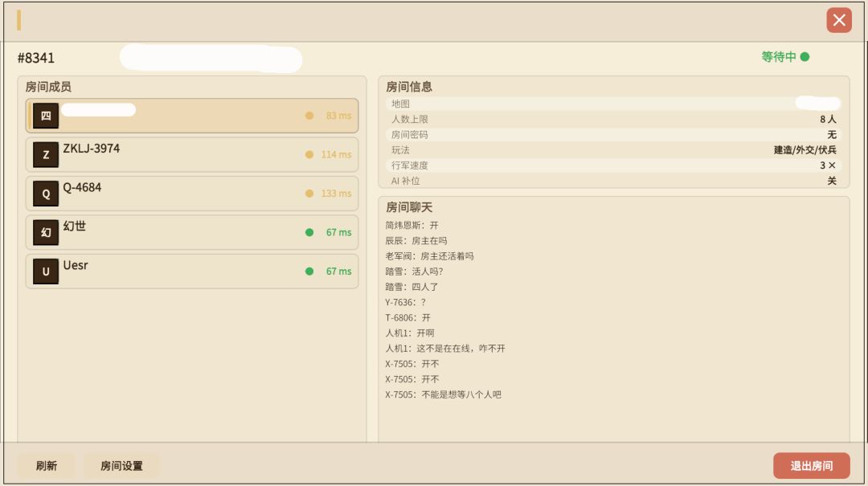This screenshot has width=868, height=486.
Task: Click chat message 人机1：这不是在在线，咋不开
Action: pos(445,349)
